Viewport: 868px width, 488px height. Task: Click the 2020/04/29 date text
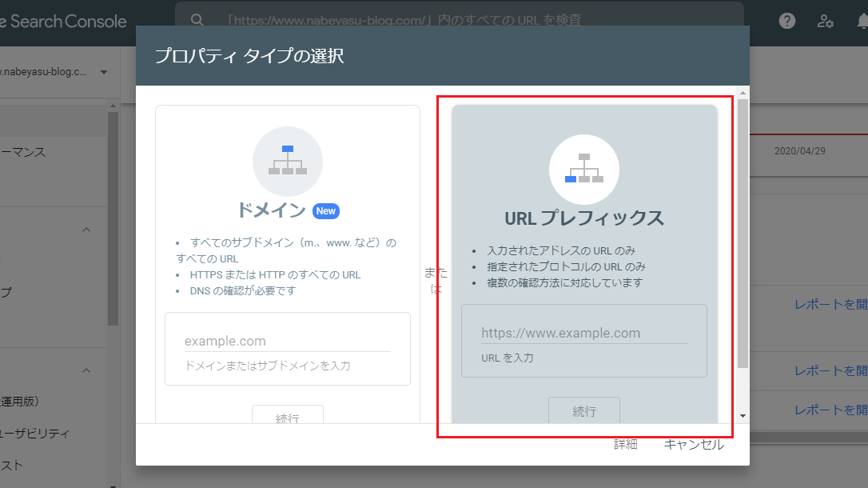[x=799, y=151]
